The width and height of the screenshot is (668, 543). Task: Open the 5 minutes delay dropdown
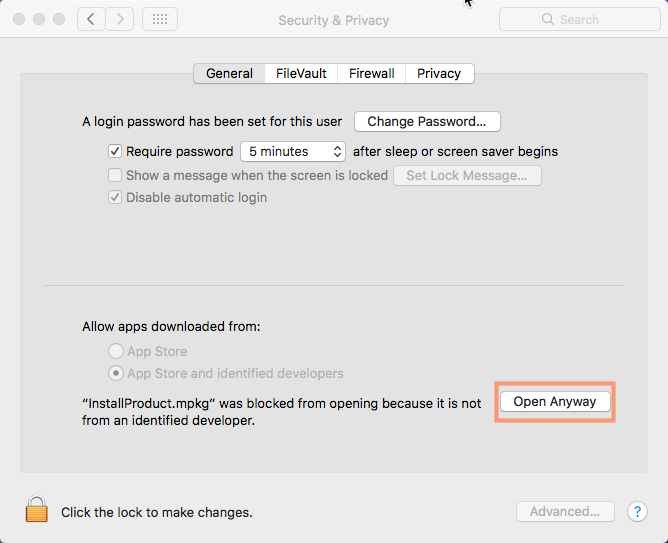pyautogui.click(x=292, y=152)
